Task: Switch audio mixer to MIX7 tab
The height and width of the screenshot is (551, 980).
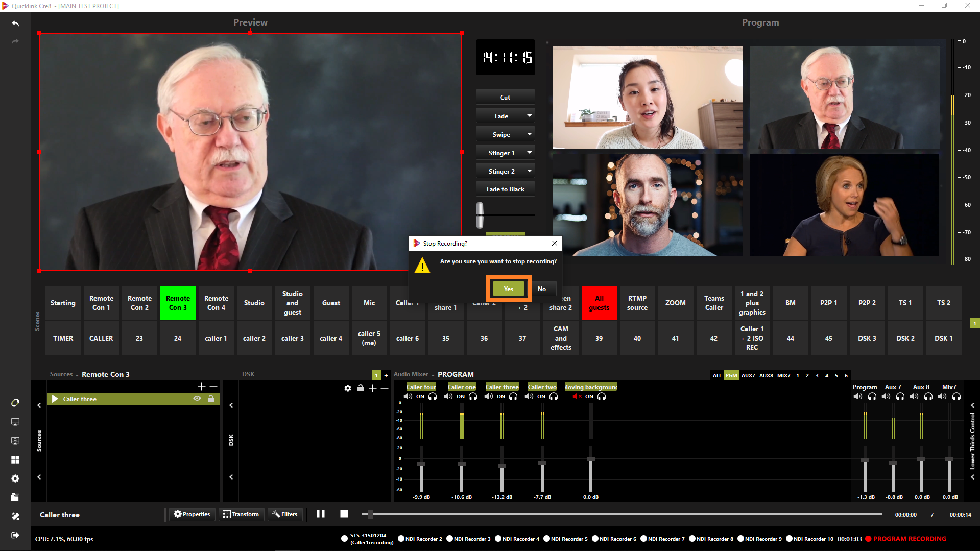Action: click(x=783, y=375)
